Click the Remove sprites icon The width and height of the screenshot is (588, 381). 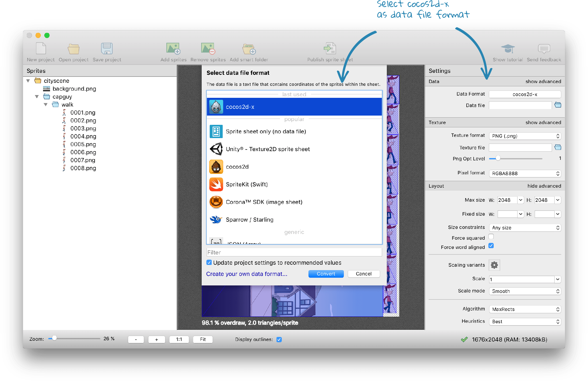208,49
